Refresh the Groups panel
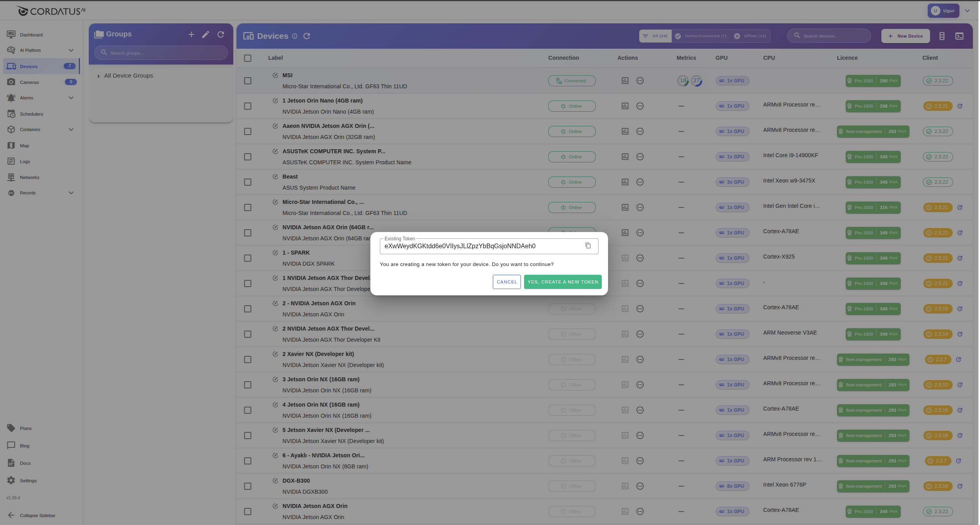This screenshot has height=525, width=980. coord(221,34)
